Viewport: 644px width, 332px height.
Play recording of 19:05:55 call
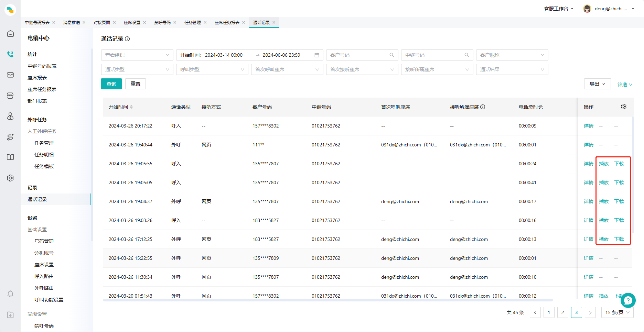point(604,164)
